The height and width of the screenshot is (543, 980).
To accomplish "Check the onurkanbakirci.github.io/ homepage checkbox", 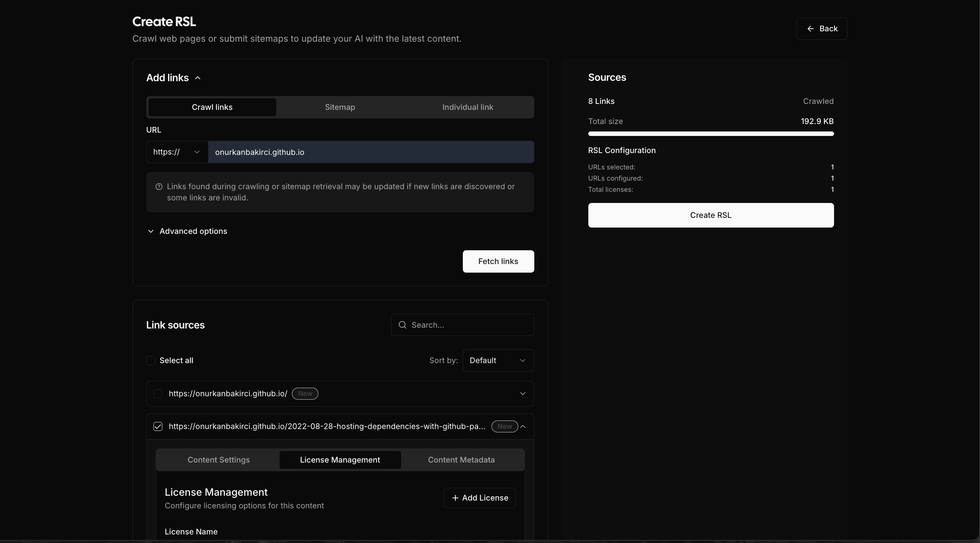I will 158,394.
